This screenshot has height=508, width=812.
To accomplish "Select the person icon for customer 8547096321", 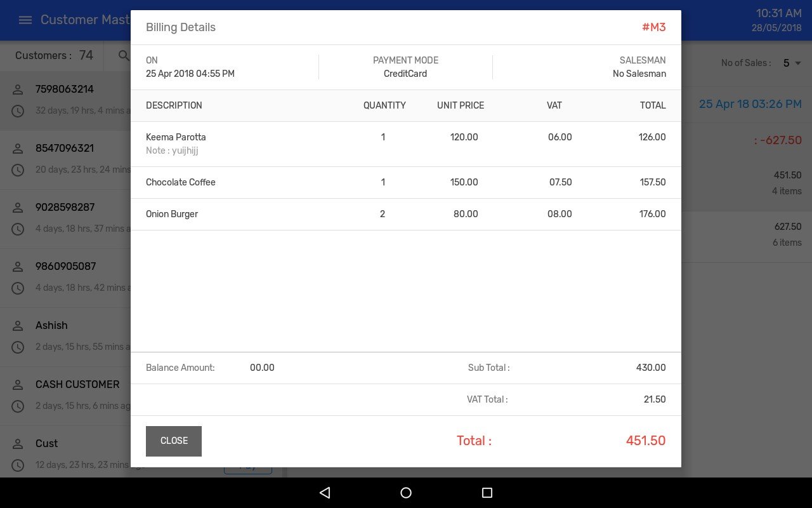I will click(18, 148).
